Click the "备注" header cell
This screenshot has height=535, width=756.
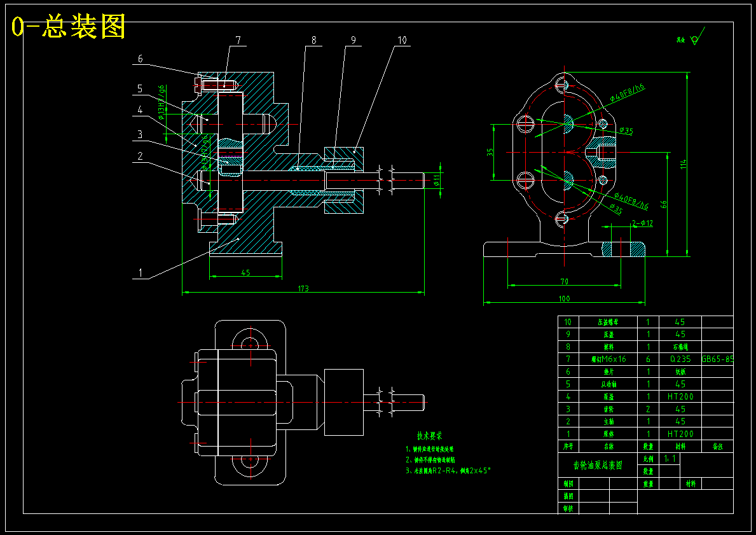tap(717, 446)
